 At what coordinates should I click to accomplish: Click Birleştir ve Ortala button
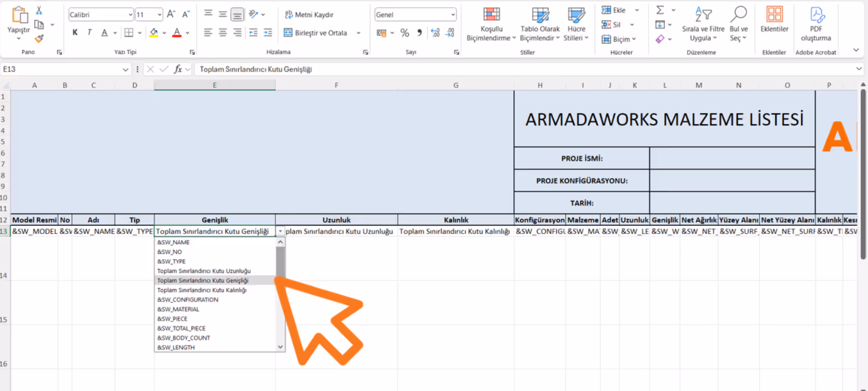(315, 33)
